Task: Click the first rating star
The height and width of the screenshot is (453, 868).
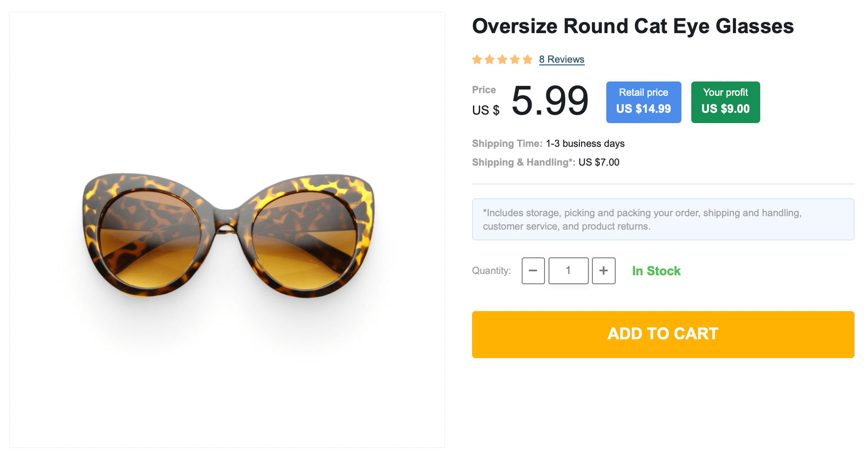Action: point(477,60)
